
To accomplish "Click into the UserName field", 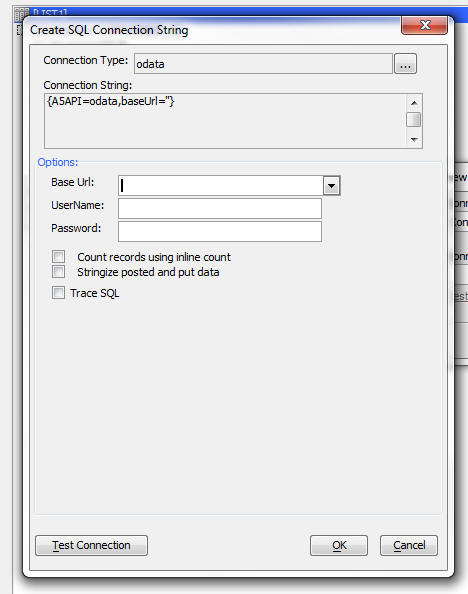I will [x=220, y=208].
